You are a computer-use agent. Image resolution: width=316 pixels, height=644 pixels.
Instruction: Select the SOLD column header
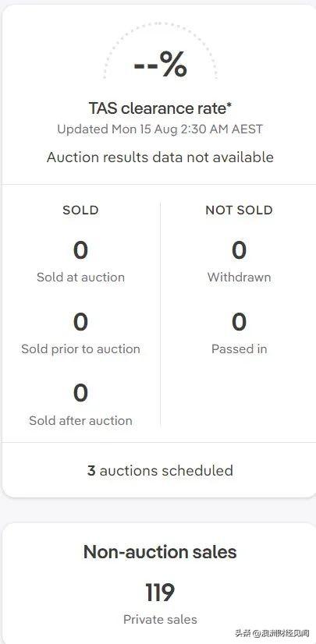pyautogui.click(x=80, y=211)
